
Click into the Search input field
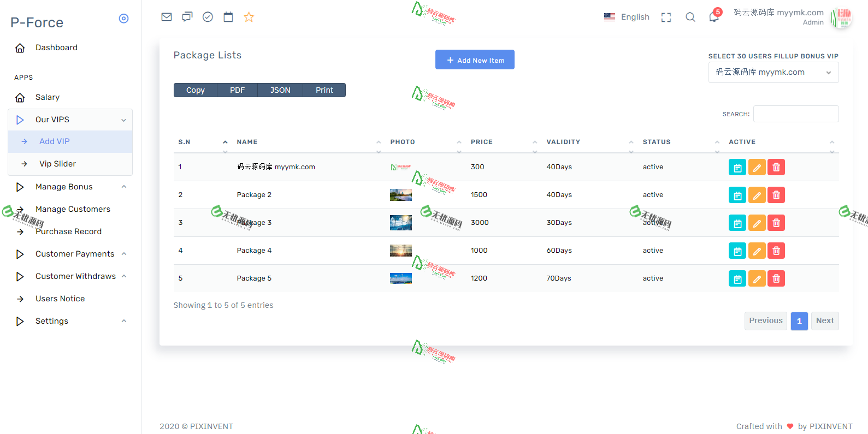795,114
